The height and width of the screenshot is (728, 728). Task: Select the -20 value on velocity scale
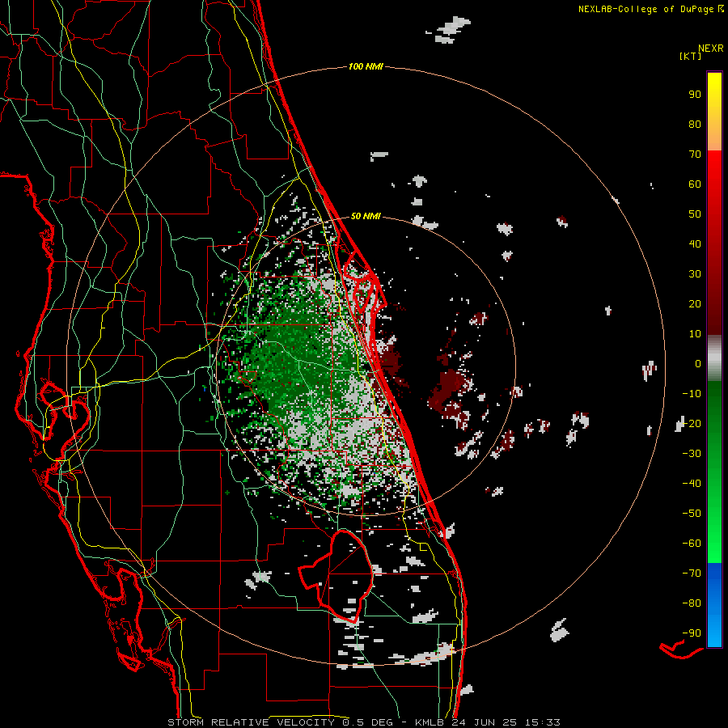point(692,424)
